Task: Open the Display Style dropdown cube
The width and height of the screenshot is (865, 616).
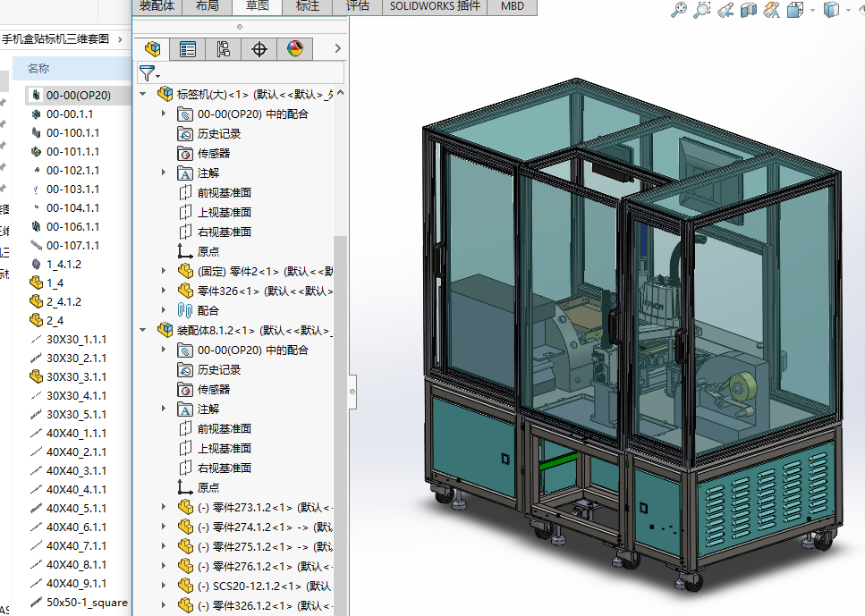Action: point(831,10)
